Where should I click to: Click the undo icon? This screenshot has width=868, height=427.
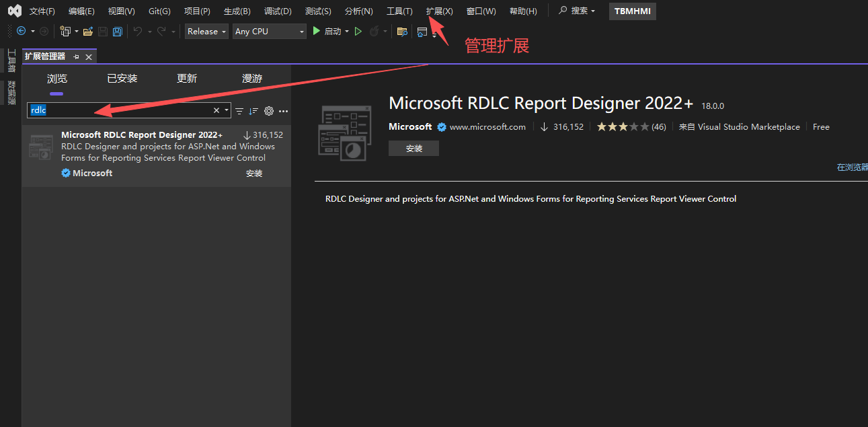[x=137, y=31]
